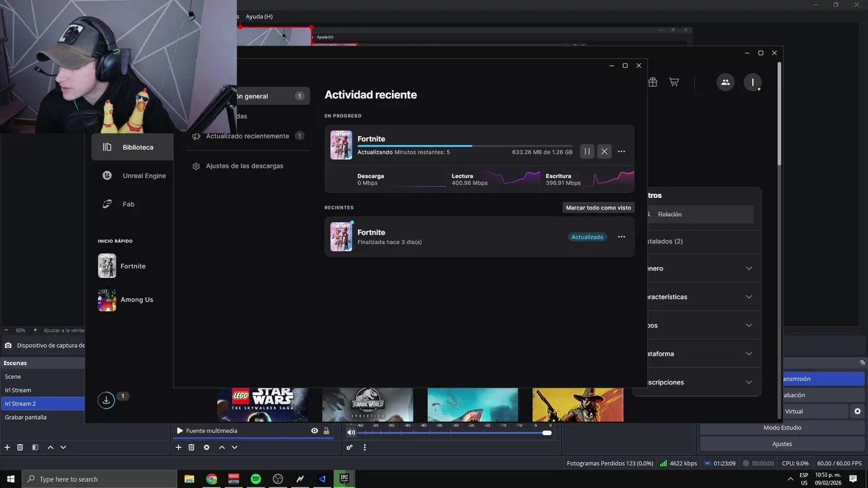Remove the selected OBS source
The height and width of the screenshot is (488, 868).
point(191,447)
